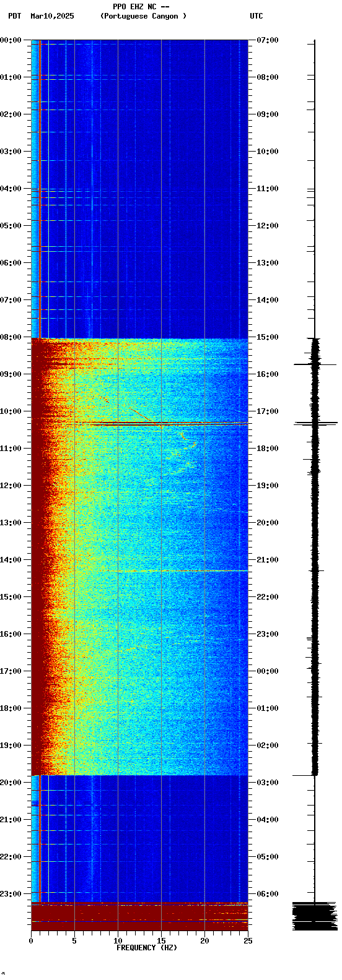Viewport: 342px width, 980px height.
Task: Click the 00:00 UTC time label
Action: [268, 671]
